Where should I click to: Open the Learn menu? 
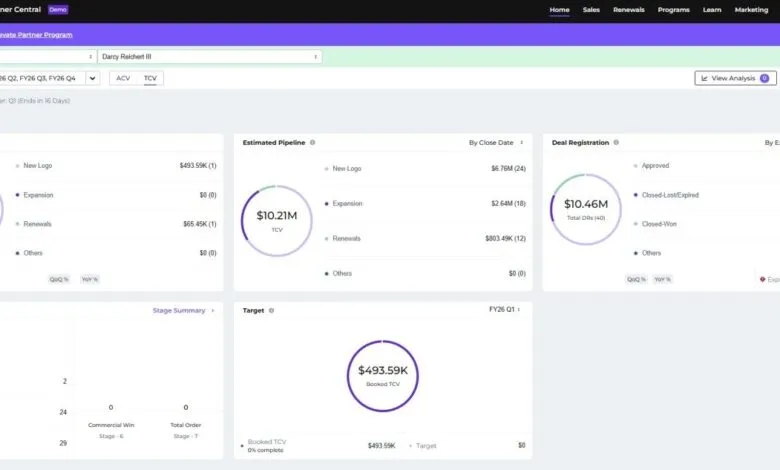pos(712,10)
